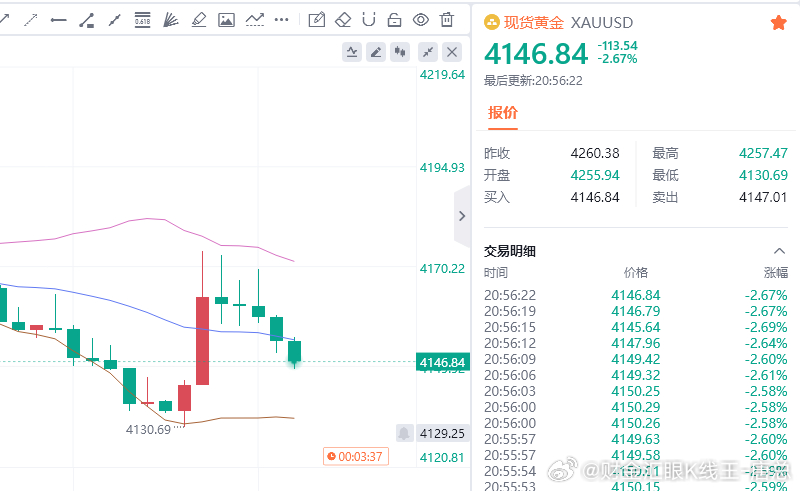Select the 20:56:03 trade row
Viewport: 800px width, 491px height.
click(636, 391)
